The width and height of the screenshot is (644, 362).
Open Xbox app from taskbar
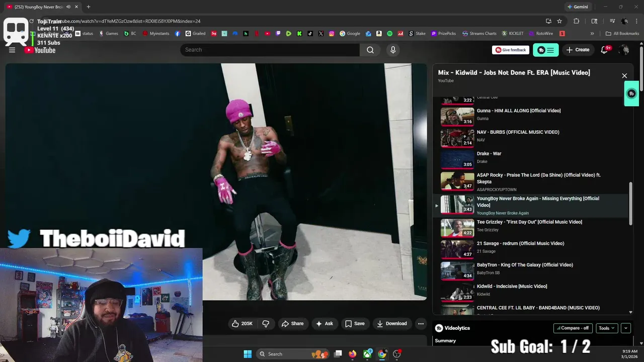pyautogui.click(x=368, y=354)
